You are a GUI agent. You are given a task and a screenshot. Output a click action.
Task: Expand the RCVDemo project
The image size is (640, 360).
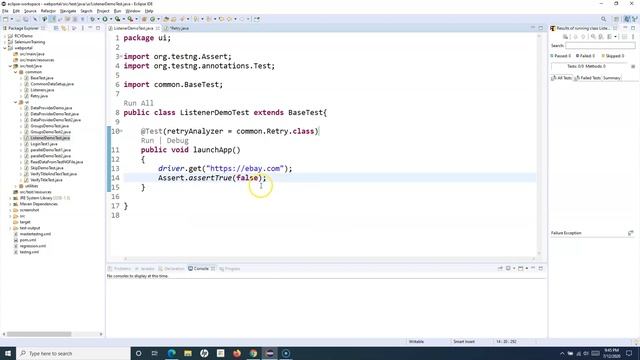pos(5,36)
